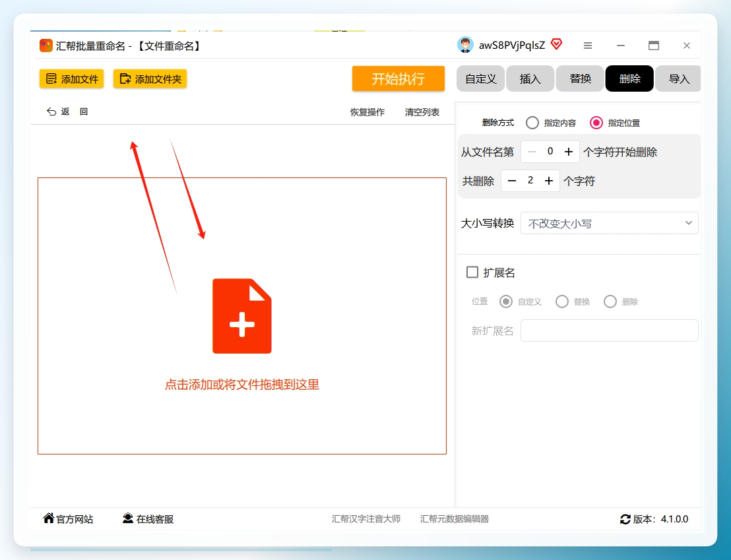This screenshot has height=560, width=731.
Task: Maximize the application window
Action: click(x=654, y=46)
